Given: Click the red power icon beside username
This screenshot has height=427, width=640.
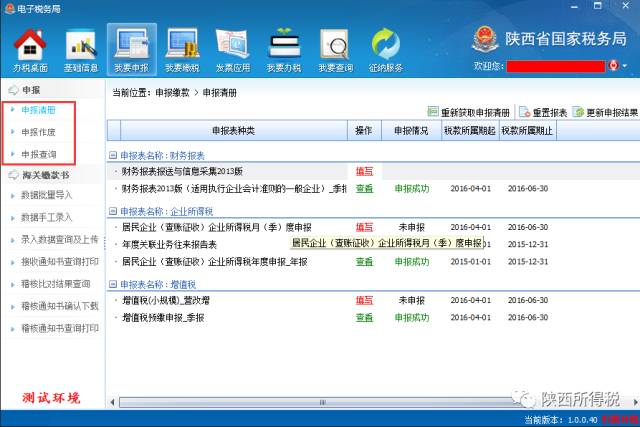Looking at the screenshot, I should coord(613,65).
